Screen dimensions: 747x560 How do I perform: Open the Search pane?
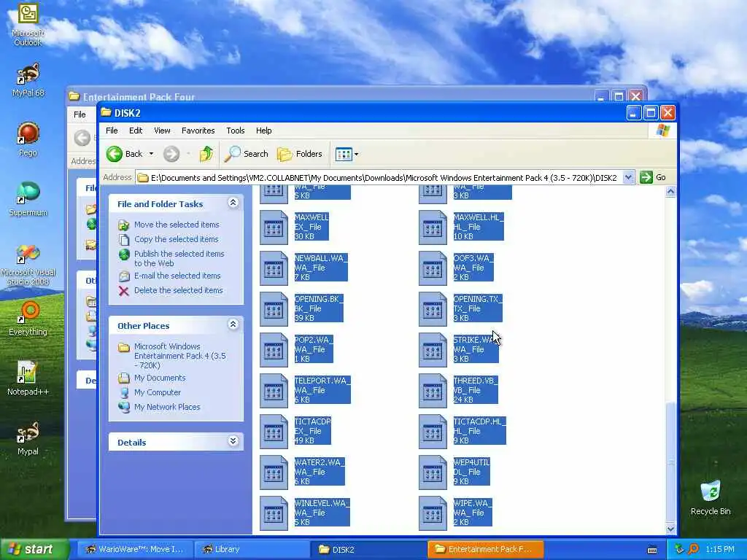click(x=246, y=154)
